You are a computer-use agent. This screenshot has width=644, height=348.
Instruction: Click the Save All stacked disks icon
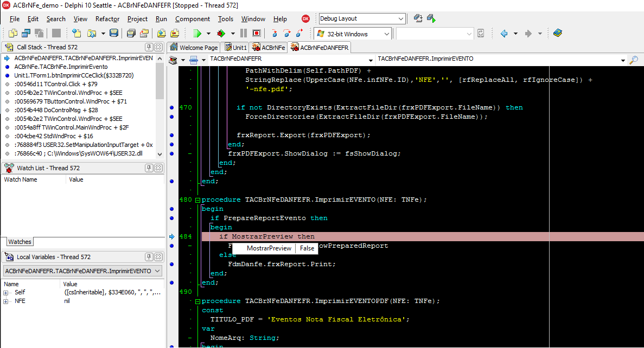[x=131, y=33]
